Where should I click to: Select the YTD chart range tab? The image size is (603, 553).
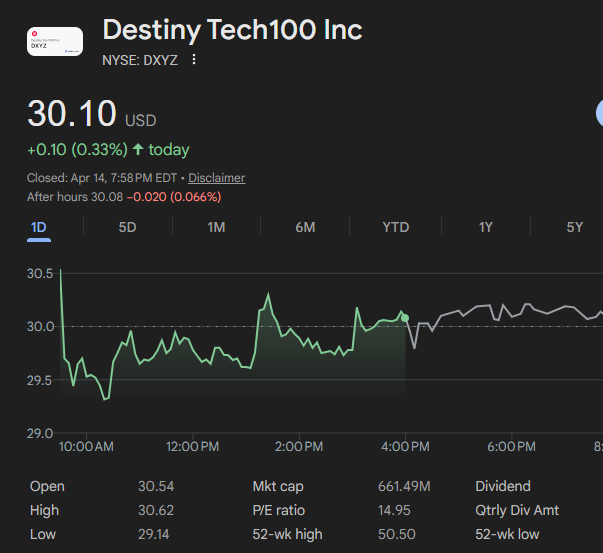pos(395,227)
